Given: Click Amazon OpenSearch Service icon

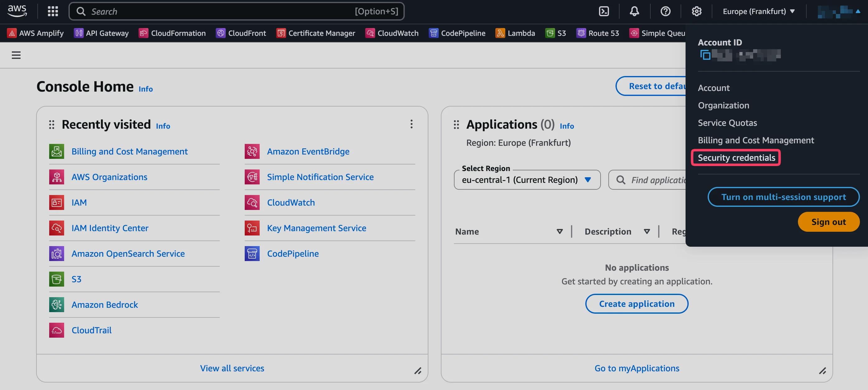Looking at the screenshot, I should coord(57,254).
